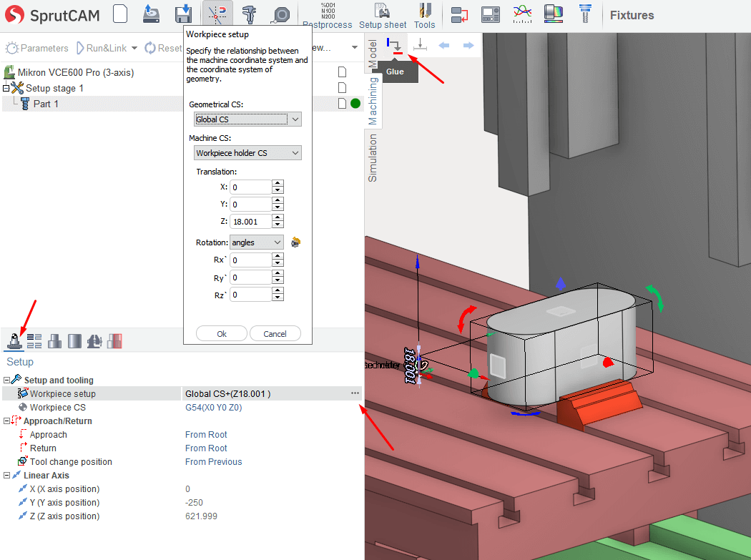Select the caliper measurement tool icon
Viewport: 751px width, 560px height.
pos(249,14)
